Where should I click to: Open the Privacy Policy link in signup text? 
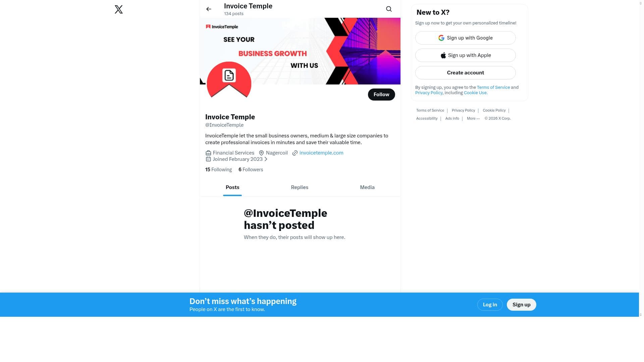(x=429, y=93)
